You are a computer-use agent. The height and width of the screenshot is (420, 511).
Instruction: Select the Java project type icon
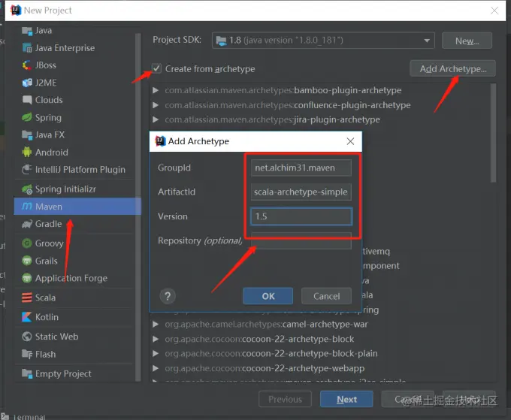[x=27, y=31]
